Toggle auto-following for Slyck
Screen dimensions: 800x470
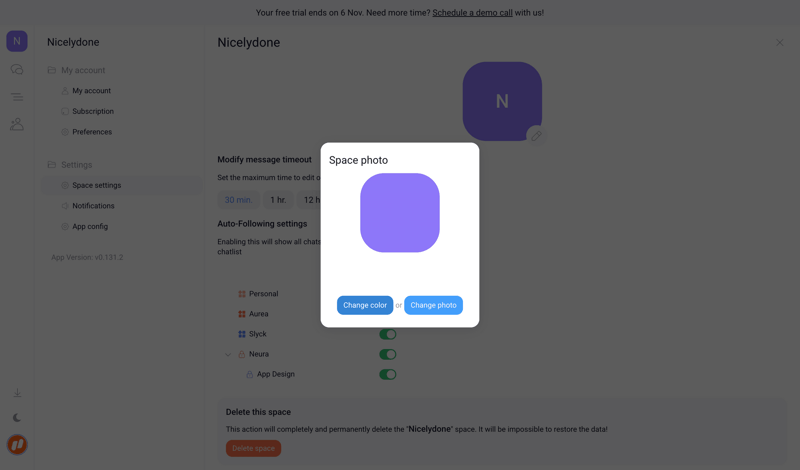click(388, 334)
